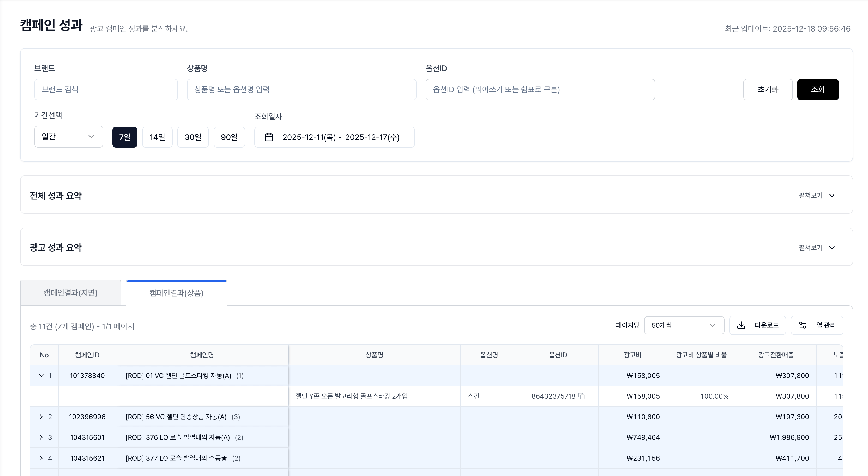Image resolution: width=868 pixels, height=476 pixels.
Task: Expand campaign [ROD] 376 LO 로슬 발열내의 row
Action: point(41,437)
